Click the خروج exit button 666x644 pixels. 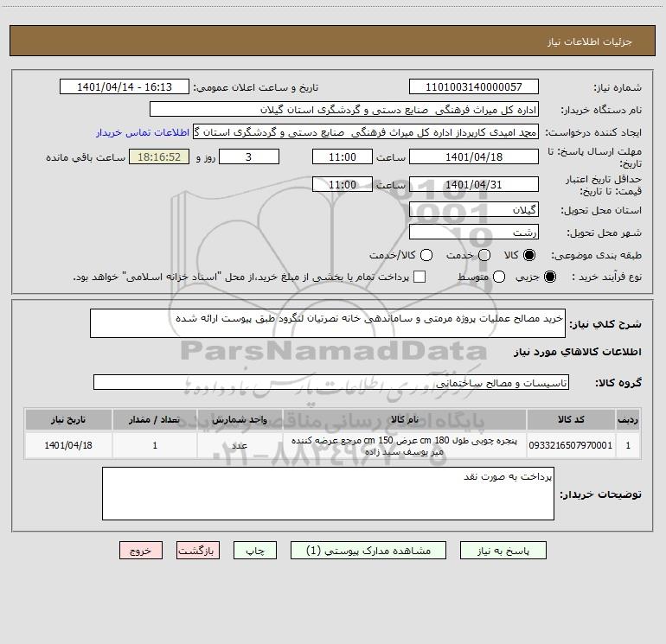[x=141, y=550]
